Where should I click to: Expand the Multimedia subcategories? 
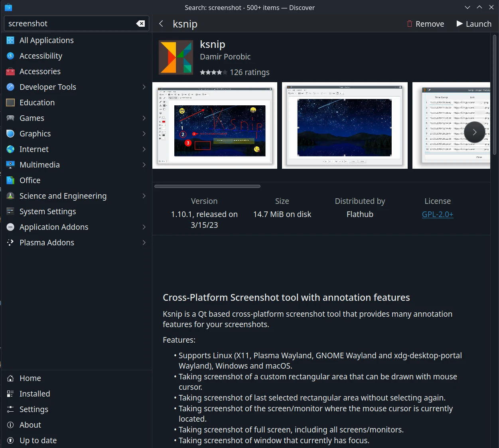[x=144, y=165]
